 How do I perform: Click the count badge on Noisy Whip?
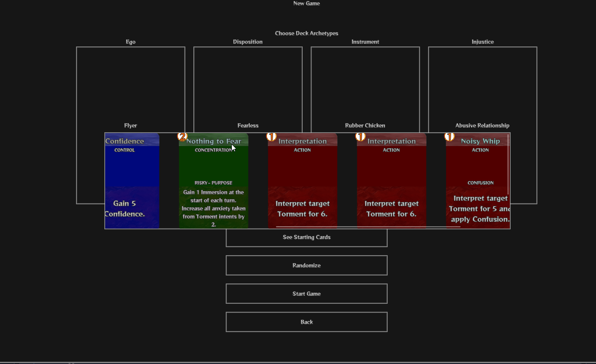pyautogui.click(x=450, y=137)
